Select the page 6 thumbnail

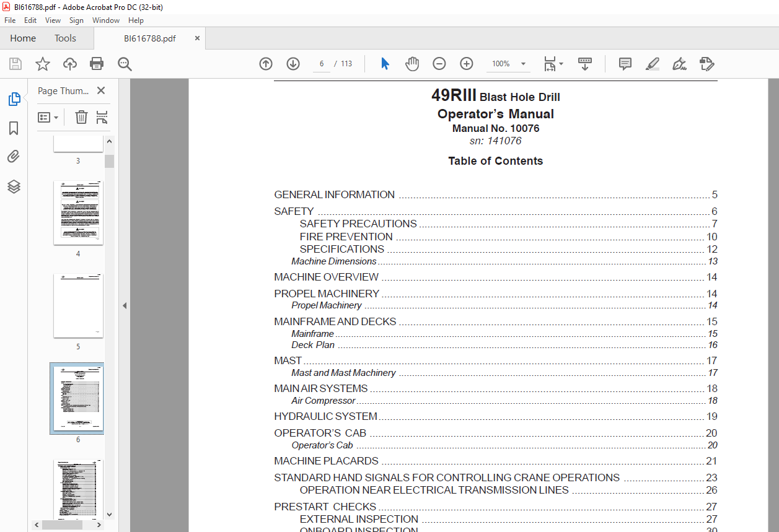(x=78, y=398)
